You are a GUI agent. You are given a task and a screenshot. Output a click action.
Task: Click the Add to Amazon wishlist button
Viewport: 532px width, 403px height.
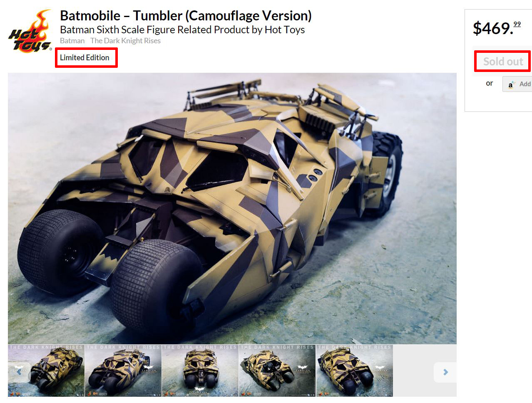click(x=517, y=84)
